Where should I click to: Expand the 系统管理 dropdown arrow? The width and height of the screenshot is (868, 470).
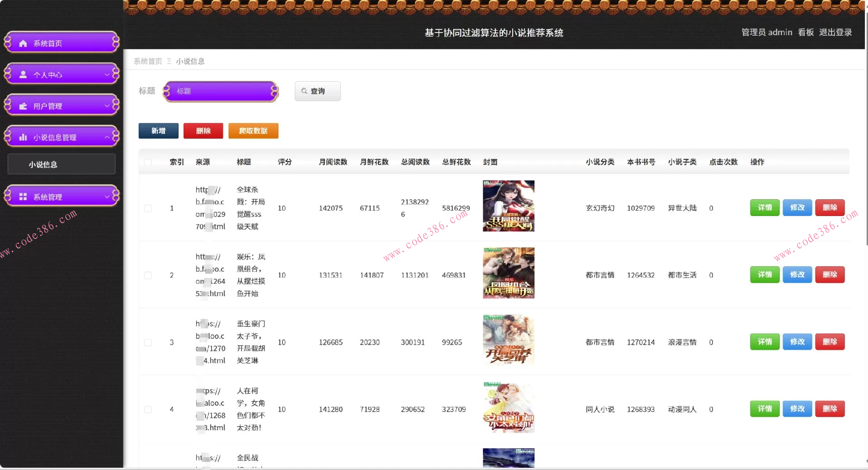pyautogui.click(x=107, y=196)
